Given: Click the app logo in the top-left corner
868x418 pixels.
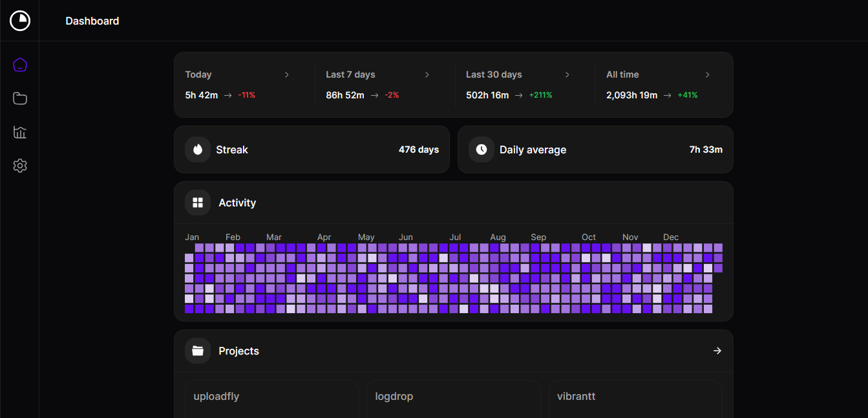Looking at the screenshot, I should coord(20,21).
